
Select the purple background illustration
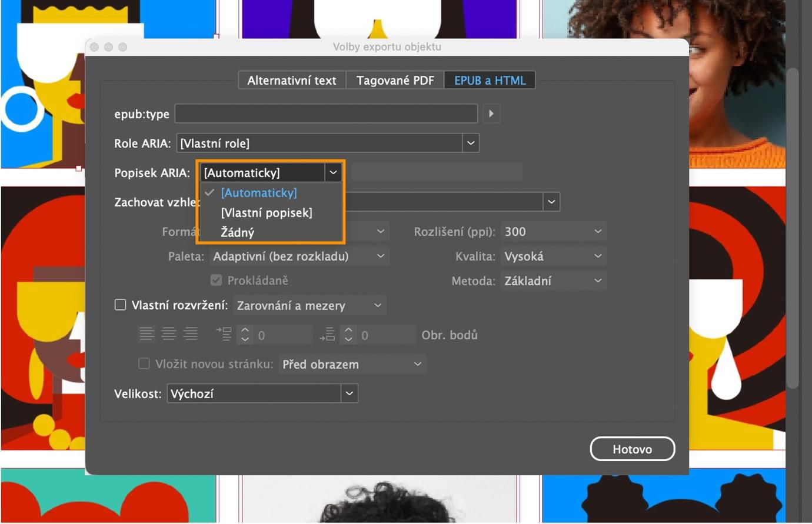click(x=380, y=19)
